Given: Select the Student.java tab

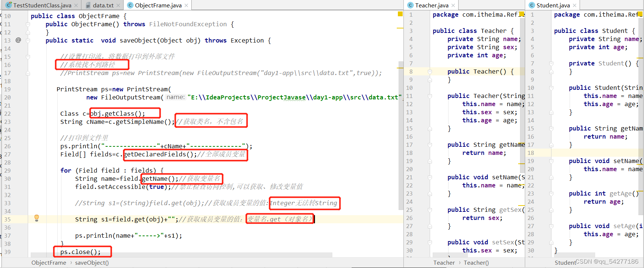Looking at the screenshot, I should click(x=553, y=5).
